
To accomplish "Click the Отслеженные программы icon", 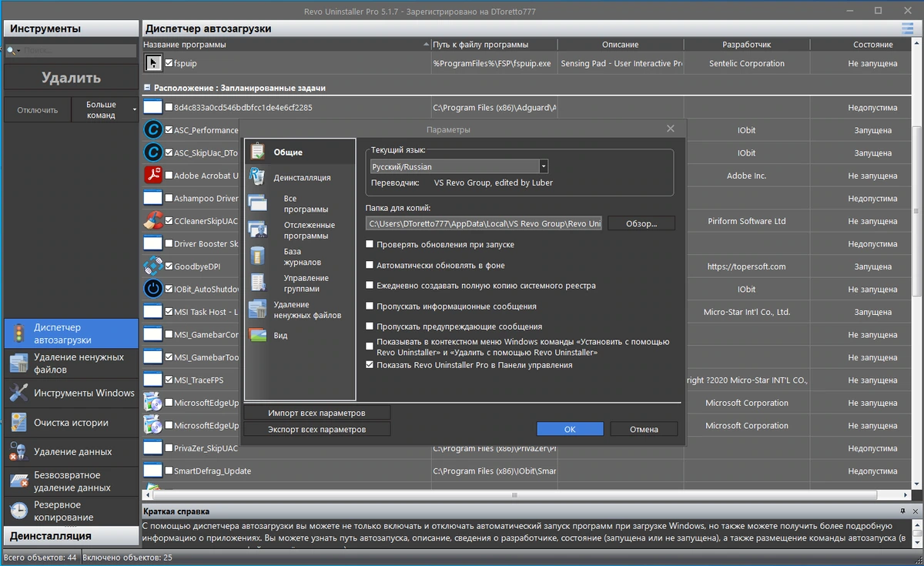I will point(257,229).
